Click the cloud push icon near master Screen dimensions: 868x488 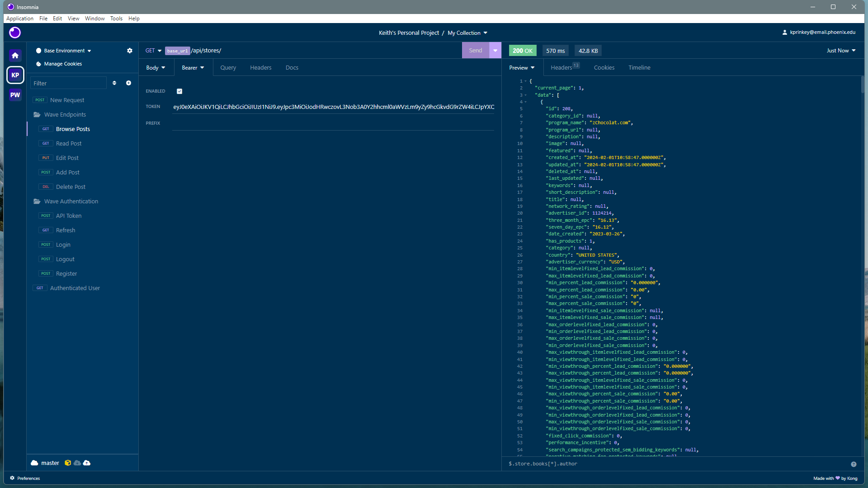coord(87,463)
